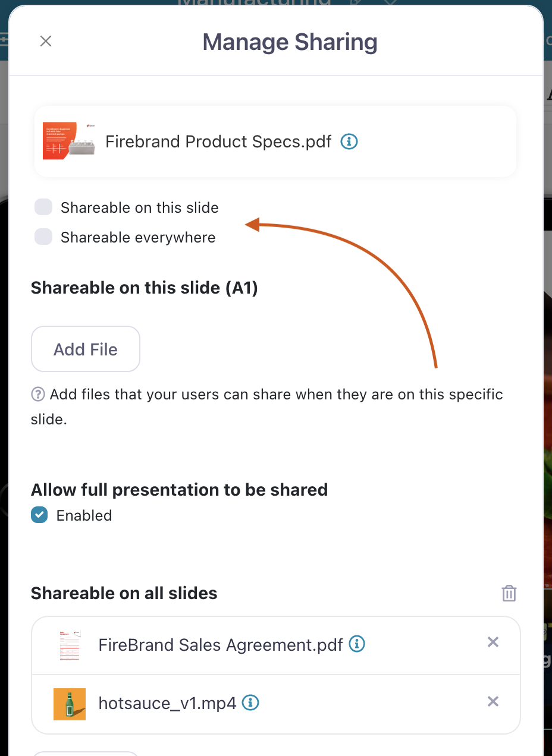Click the hotsauce bottle video thumbnail
Screen dimensions: 552x756
(x=70, y=704)
